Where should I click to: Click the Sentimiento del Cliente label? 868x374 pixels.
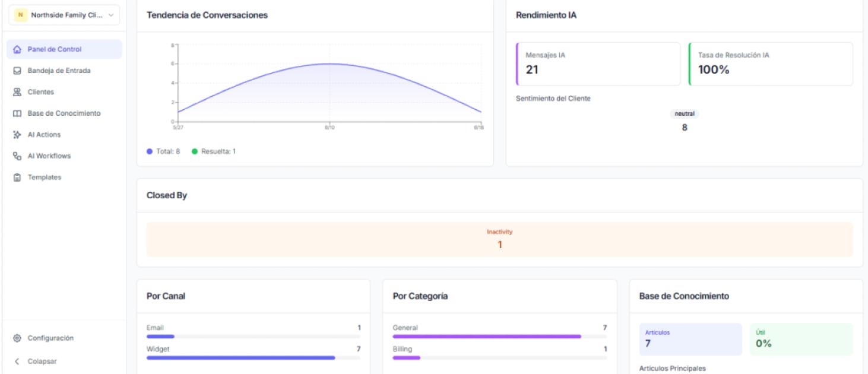pyautogui.click(x=553, y=99)
